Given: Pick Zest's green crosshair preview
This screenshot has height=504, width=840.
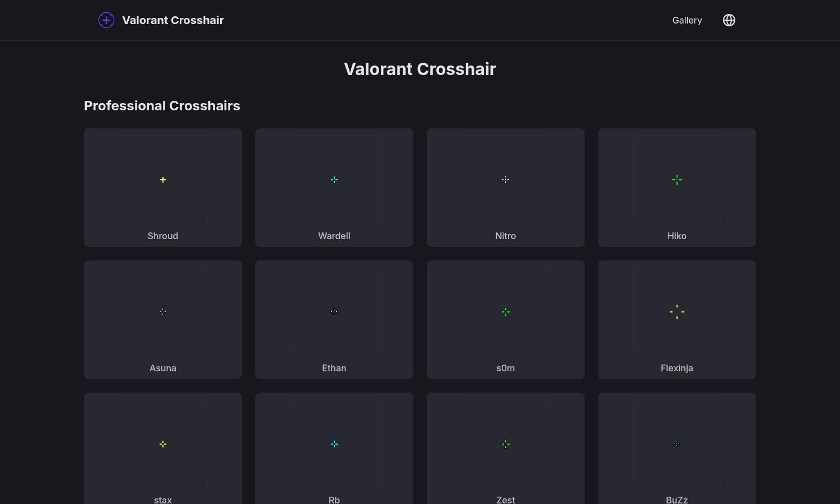Looking at the screenshot, I should [x=506, y=444].
